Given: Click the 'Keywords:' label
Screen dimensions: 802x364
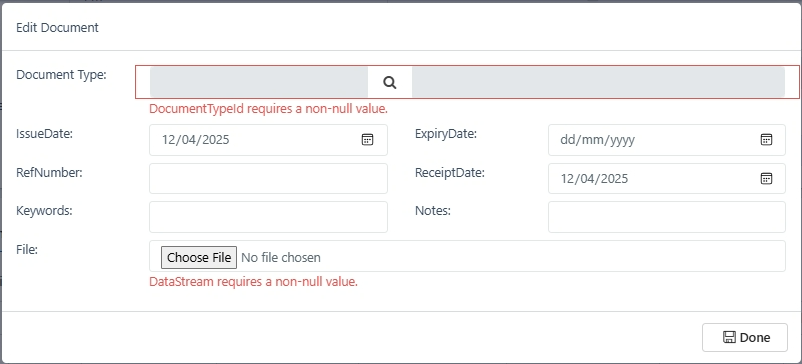Looking at the screenshot, I should coord(44,211).
